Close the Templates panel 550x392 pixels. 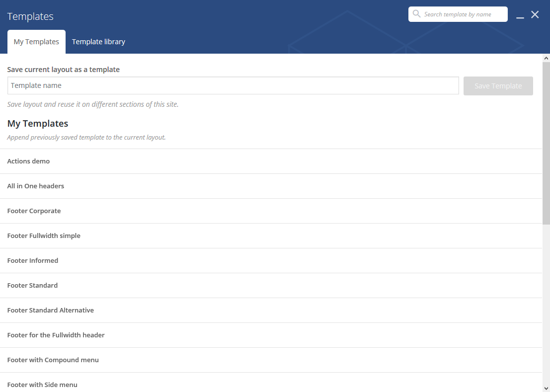click(535, 14)
